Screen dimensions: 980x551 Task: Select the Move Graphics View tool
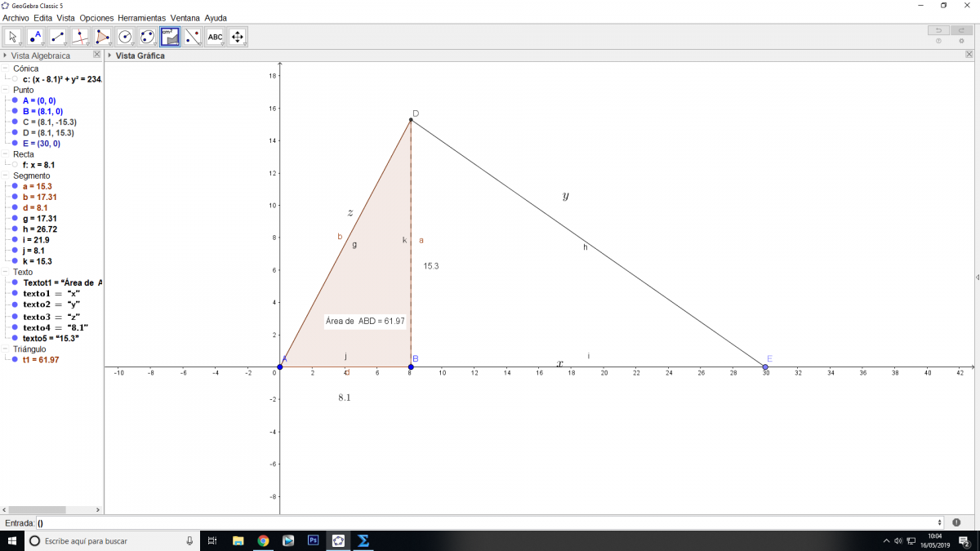tap(238, 37)
